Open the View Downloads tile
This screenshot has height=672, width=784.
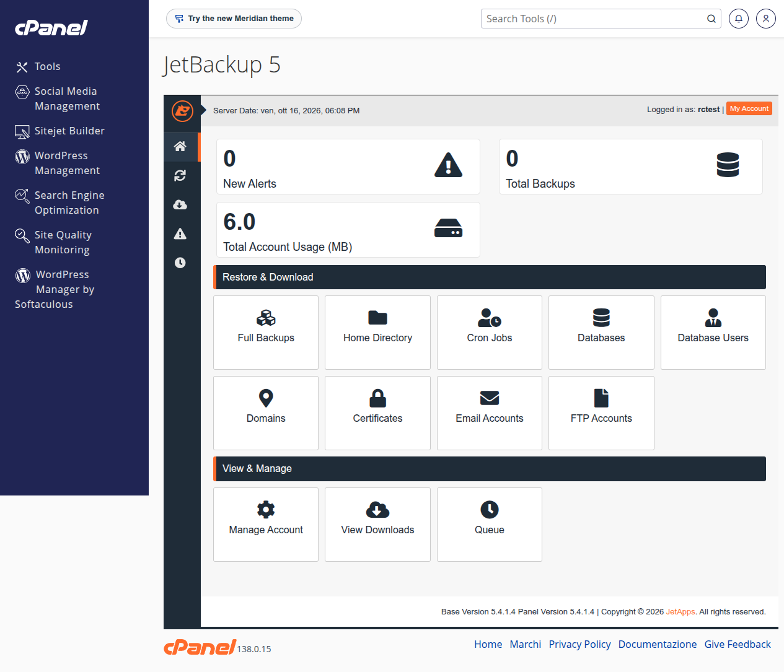click(x=377, y=525)
